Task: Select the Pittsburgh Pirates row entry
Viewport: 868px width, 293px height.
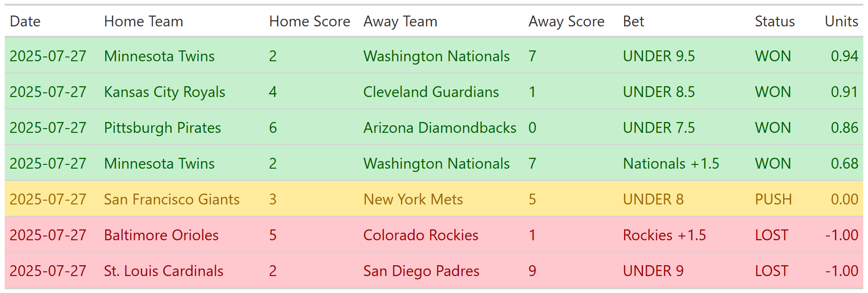Action: click(162, 128)
